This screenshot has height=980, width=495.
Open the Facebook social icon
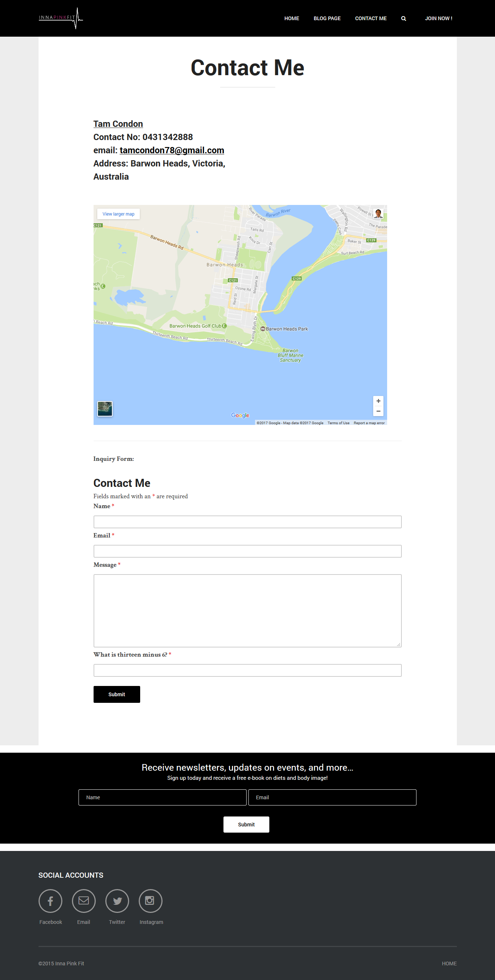click(50, 900)
